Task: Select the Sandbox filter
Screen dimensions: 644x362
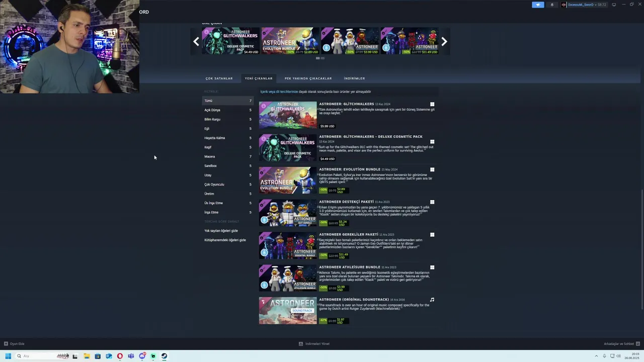Action: 228,166
